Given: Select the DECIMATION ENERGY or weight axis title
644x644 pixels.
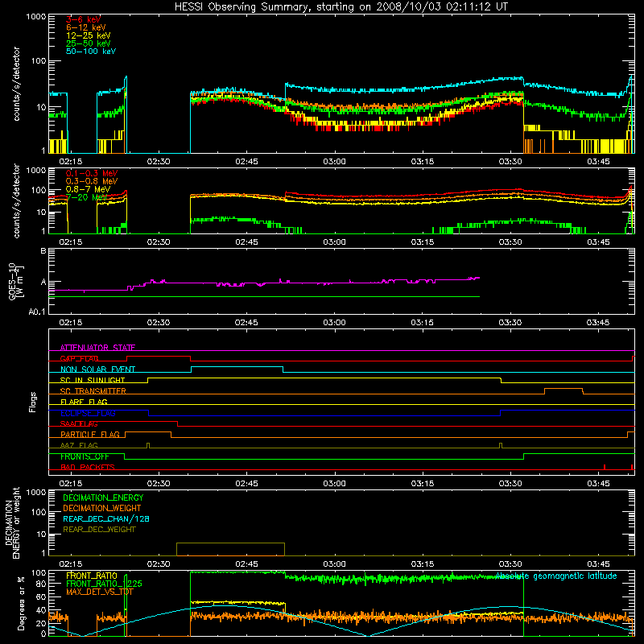Looking at the screenshot, I should [12, 522].
